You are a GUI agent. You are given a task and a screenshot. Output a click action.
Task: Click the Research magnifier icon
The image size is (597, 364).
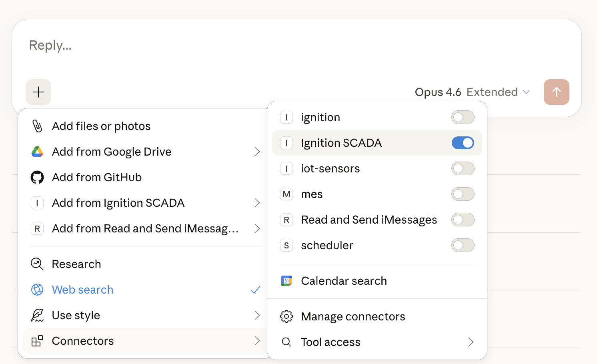(37, 264)
